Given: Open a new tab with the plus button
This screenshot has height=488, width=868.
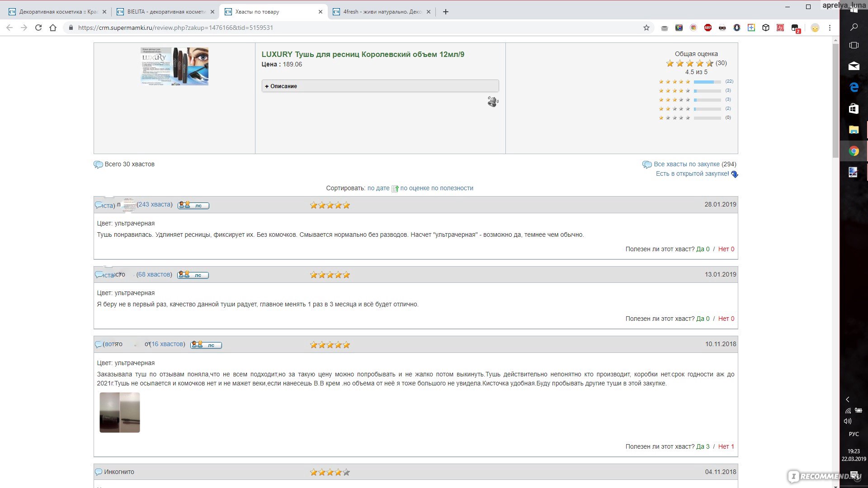Looking at the screenshot, I should [x=446, y=12].
